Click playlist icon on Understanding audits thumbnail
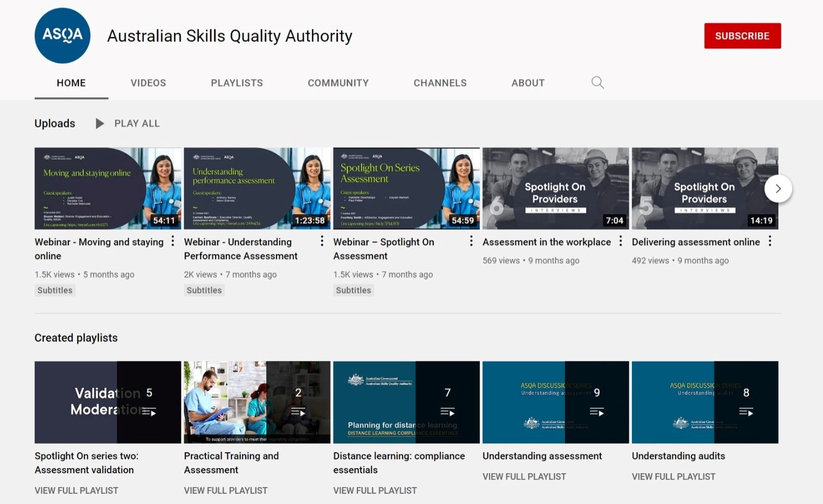This screenshot has width=823, height=504. coord(746,411)
